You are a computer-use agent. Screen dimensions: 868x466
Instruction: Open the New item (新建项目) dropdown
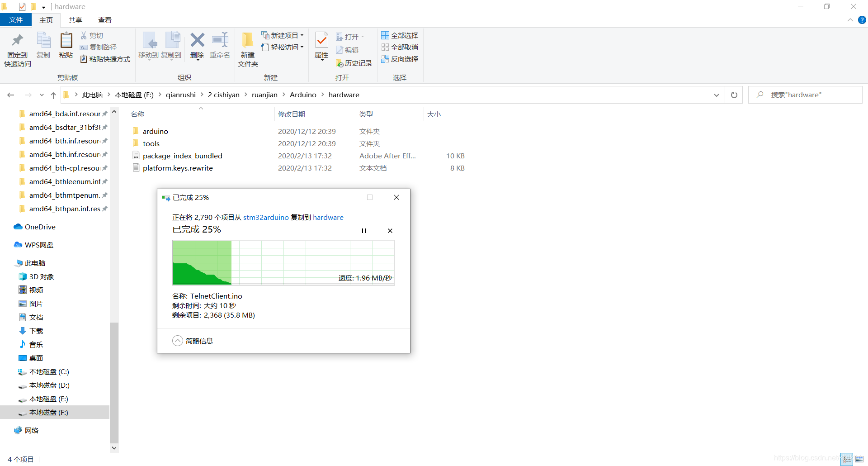click(282, 35)
